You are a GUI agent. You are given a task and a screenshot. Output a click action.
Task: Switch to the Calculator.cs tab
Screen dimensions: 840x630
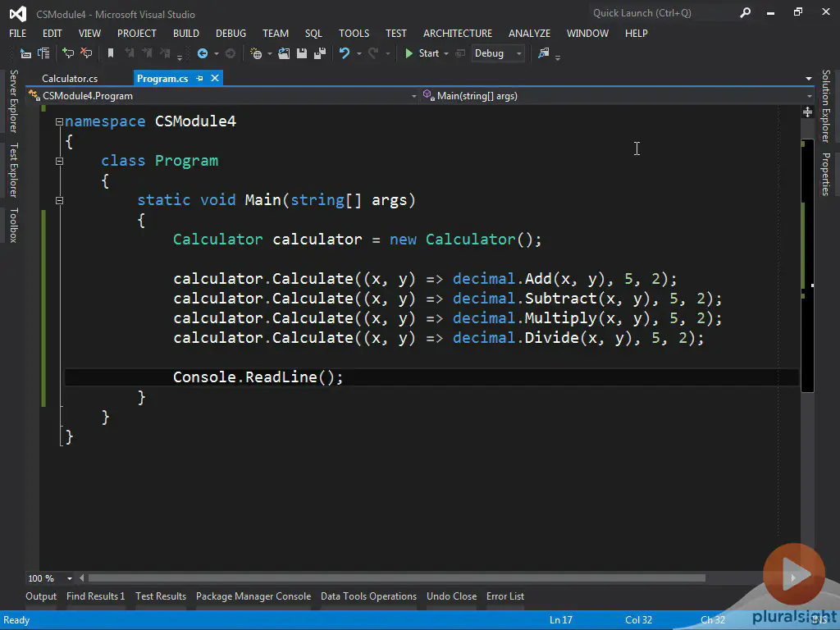click(70, 79)
